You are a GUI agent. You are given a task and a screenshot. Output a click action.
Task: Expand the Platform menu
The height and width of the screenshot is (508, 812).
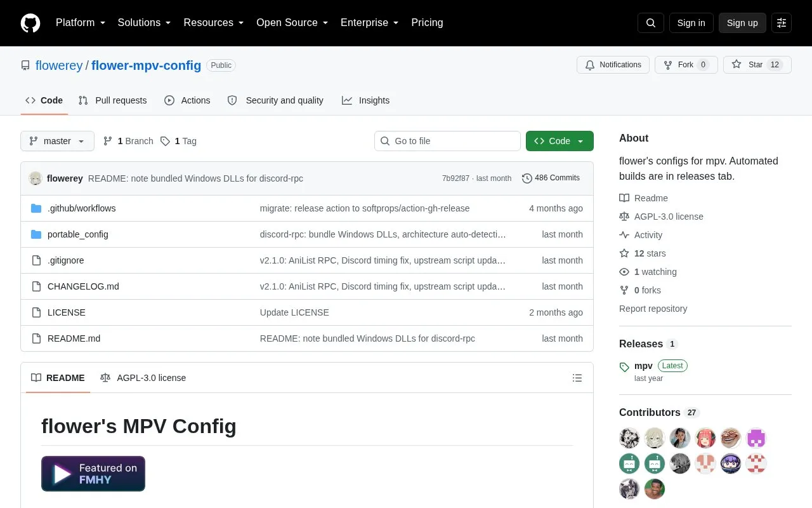[81, 23]
